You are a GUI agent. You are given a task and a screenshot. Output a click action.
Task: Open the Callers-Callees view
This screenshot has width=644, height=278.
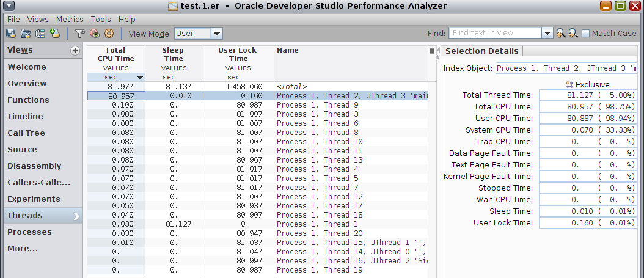(43, 182)
